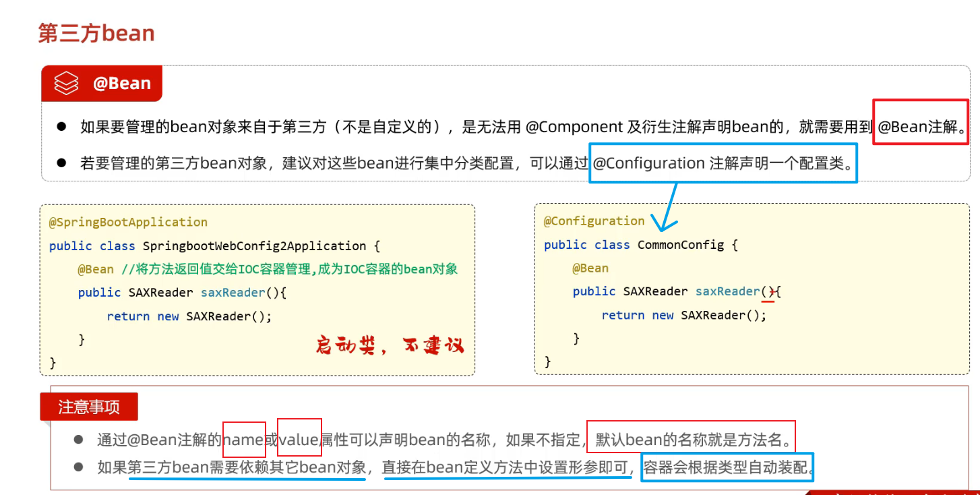Select the red 注意事项 label
980x495 pixels.
89,407
